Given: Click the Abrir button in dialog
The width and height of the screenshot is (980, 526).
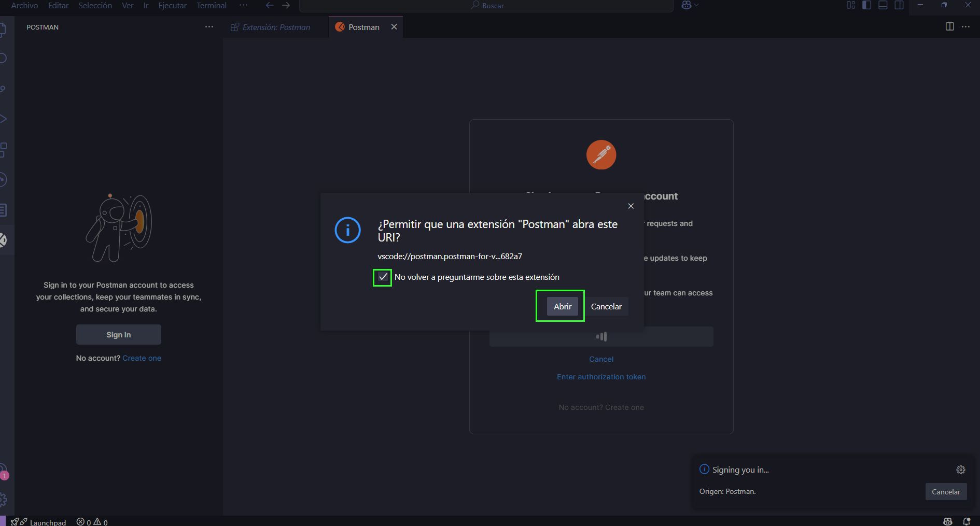Looking at the screenshot, I should tap(562, 306).
